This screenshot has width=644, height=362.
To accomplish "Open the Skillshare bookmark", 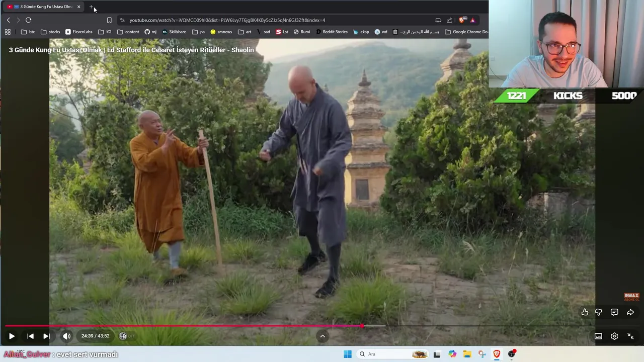I will [174, 32].
